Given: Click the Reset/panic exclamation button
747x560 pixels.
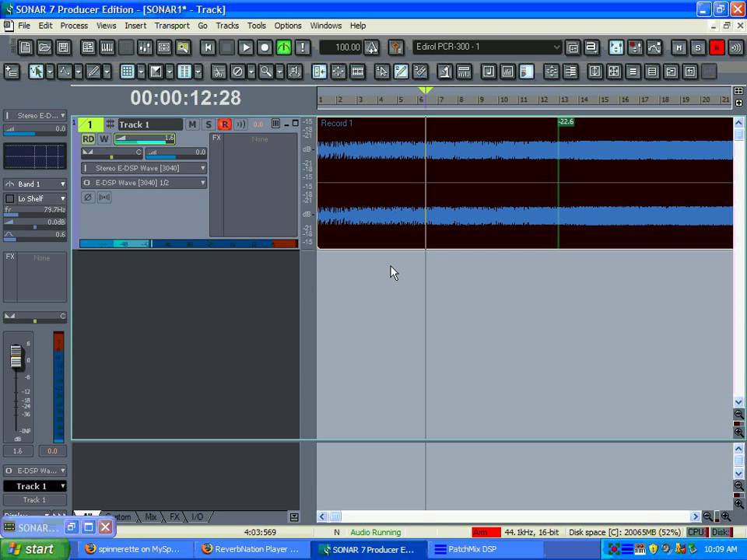Looking at the screenshot, I should click(303, 47).
